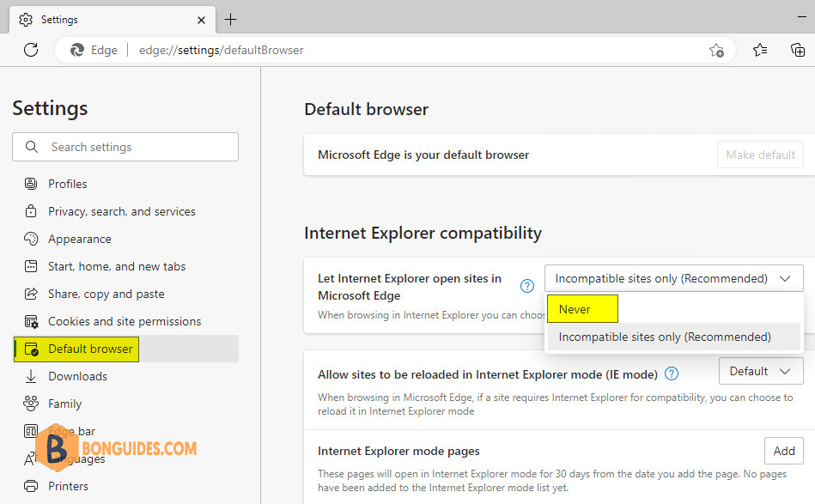The height and width of the screenshot is (504, 815).
Task: Click the Edge logo in address bar
Action: [77, 50]
